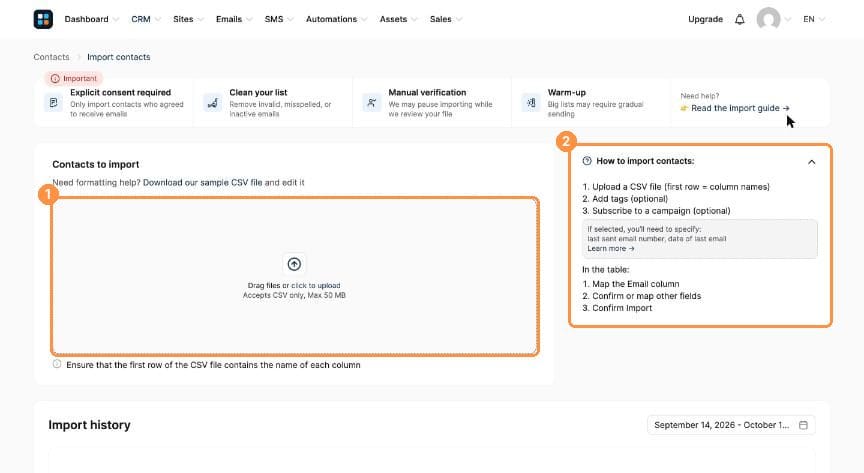Click the Import history heading
Image resolution: width=864 pixels, height=473 pixels.
(89, 425)
